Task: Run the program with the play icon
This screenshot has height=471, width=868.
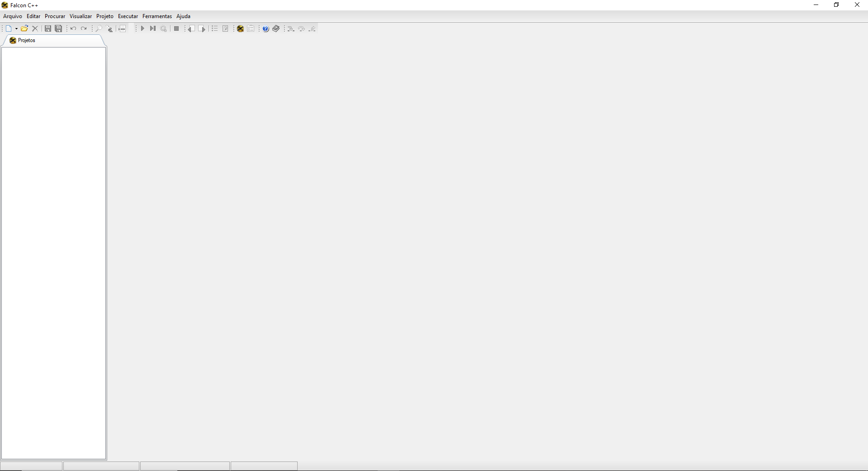Action: coord(142,29)
